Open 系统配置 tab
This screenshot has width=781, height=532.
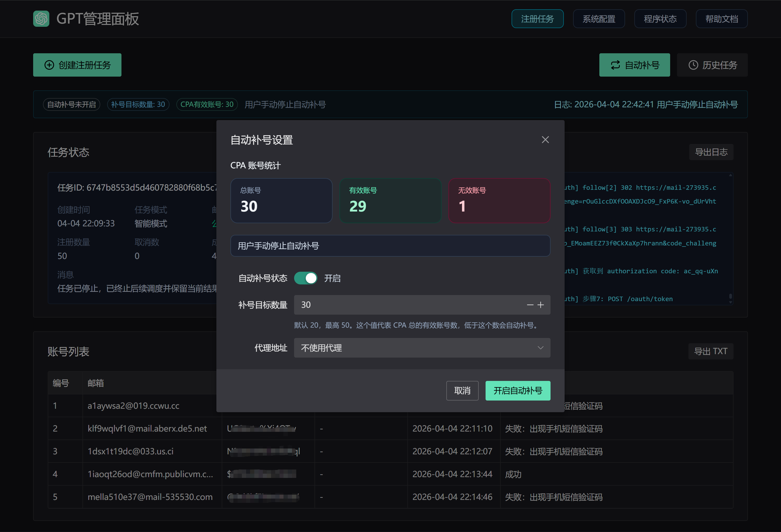(599, 19)
